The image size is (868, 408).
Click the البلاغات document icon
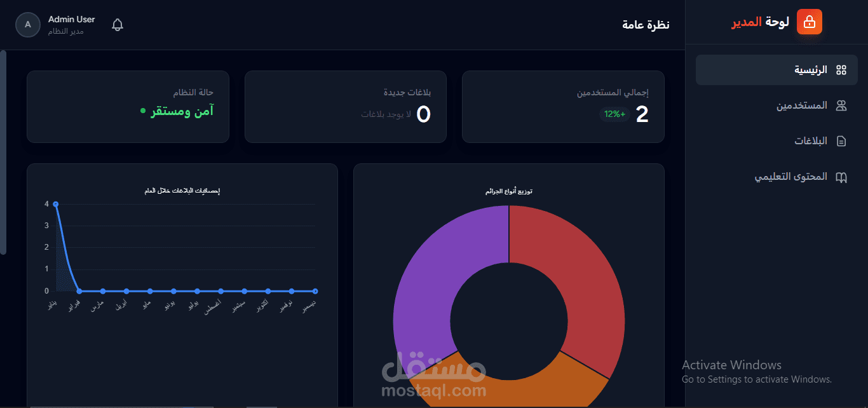click(x=841, y=141)
